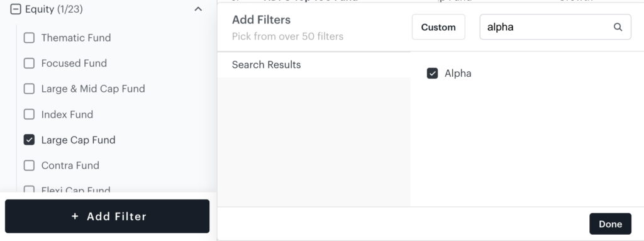Toggle the Flexi Cap Fund checkbox
This screenshot has height=241, width=644.
[29, 189]
